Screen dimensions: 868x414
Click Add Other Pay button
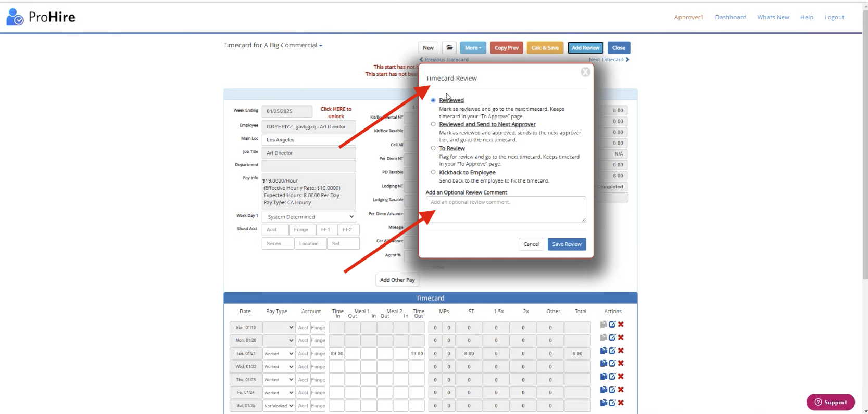pos(397,280)
